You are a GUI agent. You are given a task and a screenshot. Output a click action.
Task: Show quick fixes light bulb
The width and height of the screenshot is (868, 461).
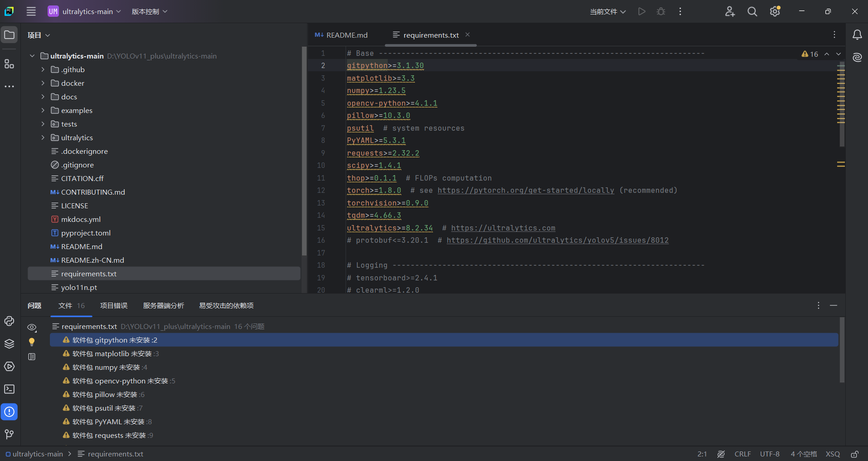(32, 342)
